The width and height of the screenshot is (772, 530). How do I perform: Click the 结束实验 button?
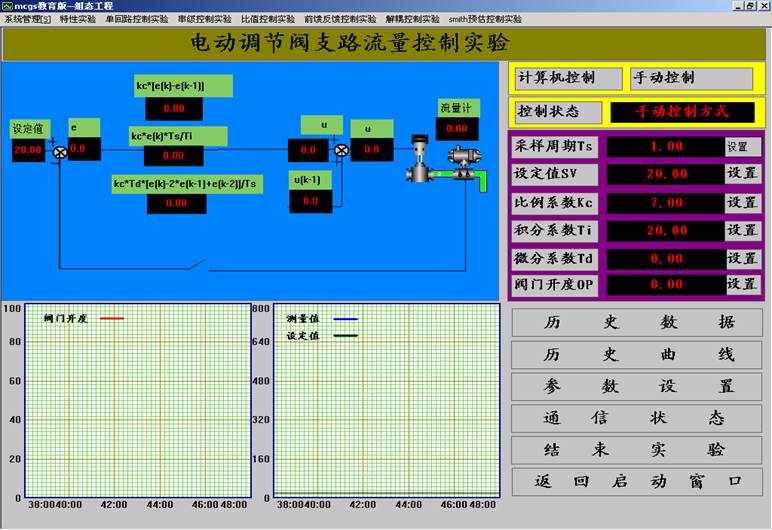(637, 450)
